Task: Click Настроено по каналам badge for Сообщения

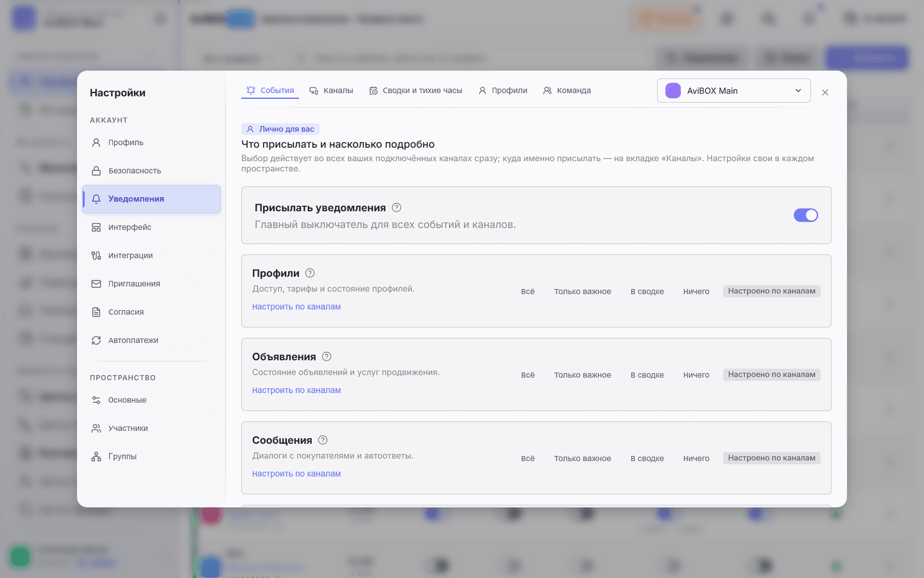Action: pos(772,458)
